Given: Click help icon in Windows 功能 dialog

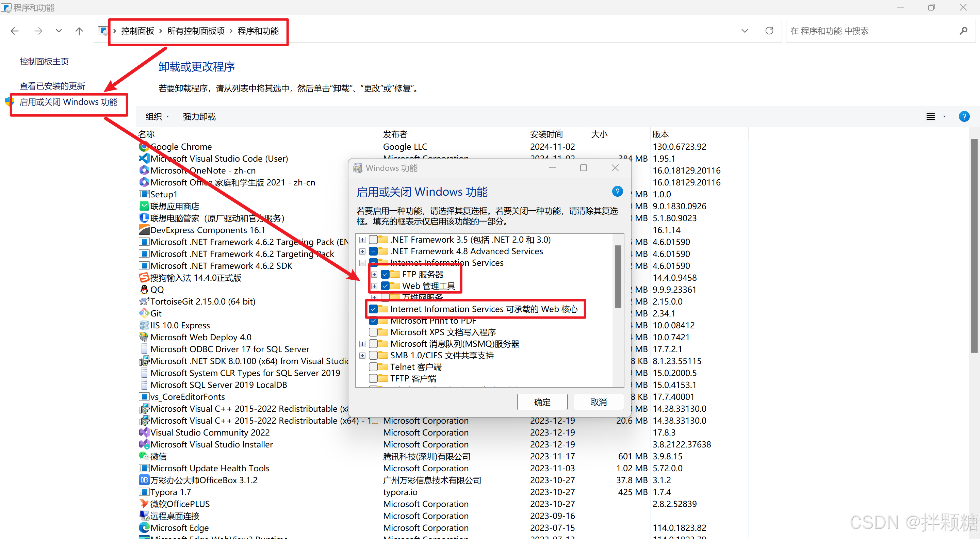Looking at the screenshot, I should (617, 191).
